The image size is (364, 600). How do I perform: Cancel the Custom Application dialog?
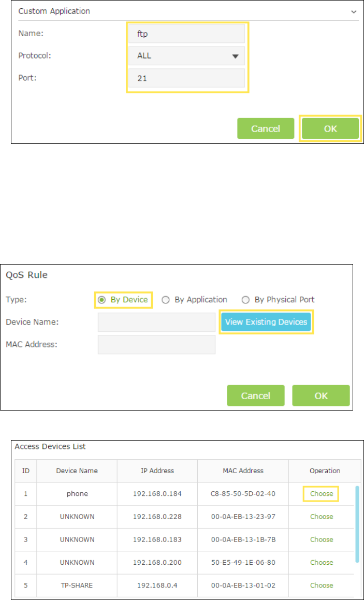(266, 128)
